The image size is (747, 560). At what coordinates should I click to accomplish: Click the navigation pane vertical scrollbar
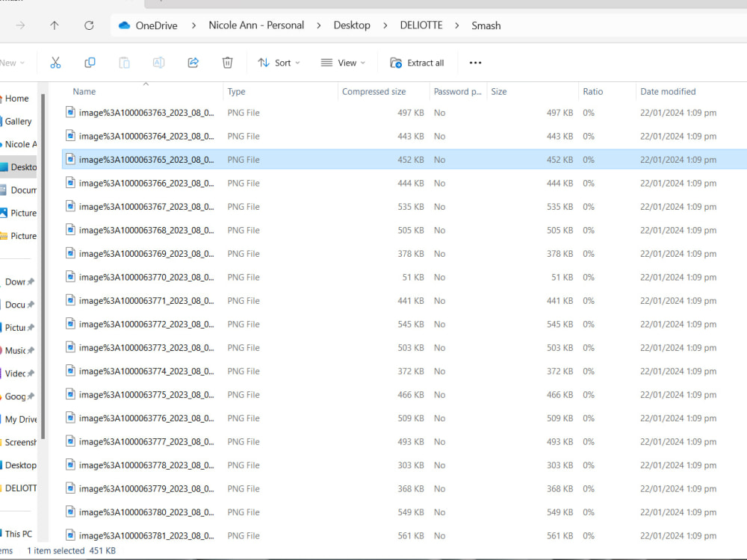pos(43,266)
